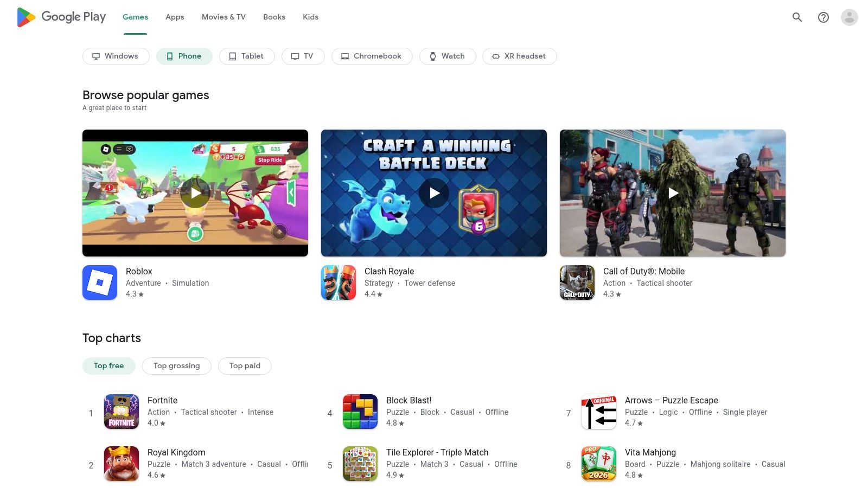Switch to the Apps section

[174, 17]
